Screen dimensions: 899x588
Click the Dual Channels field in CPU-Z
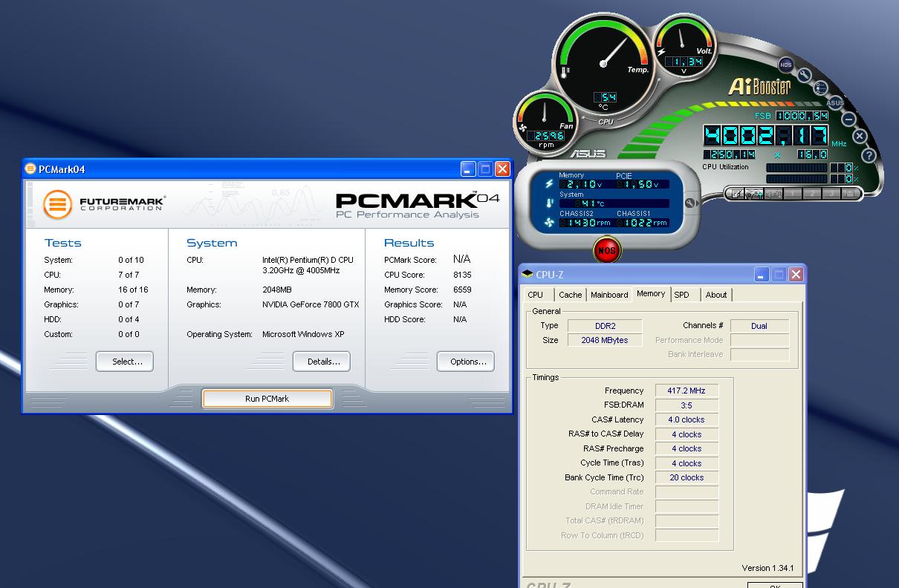[x=759, y=326]
